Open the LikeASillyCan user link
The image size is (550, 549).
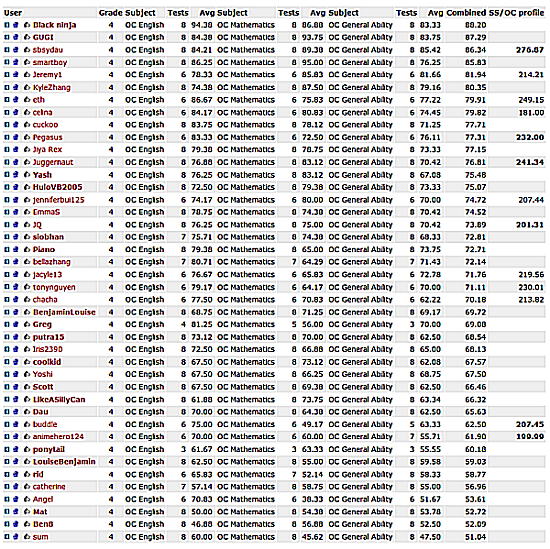coord(59,399)
